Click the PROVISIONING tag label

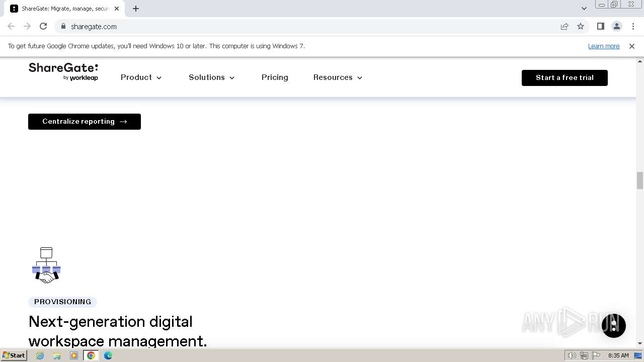[x=62, y=302]
